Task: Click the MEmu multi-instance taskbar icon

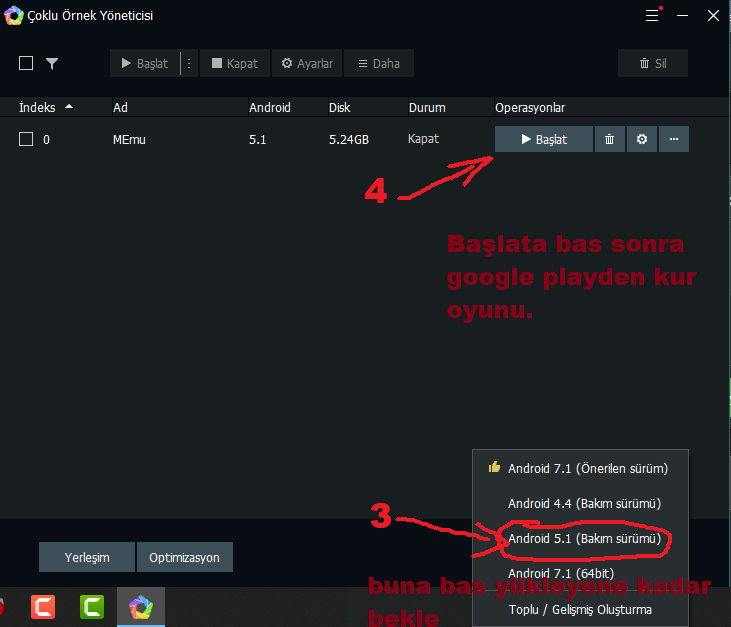Action: [x=141, y=607]
